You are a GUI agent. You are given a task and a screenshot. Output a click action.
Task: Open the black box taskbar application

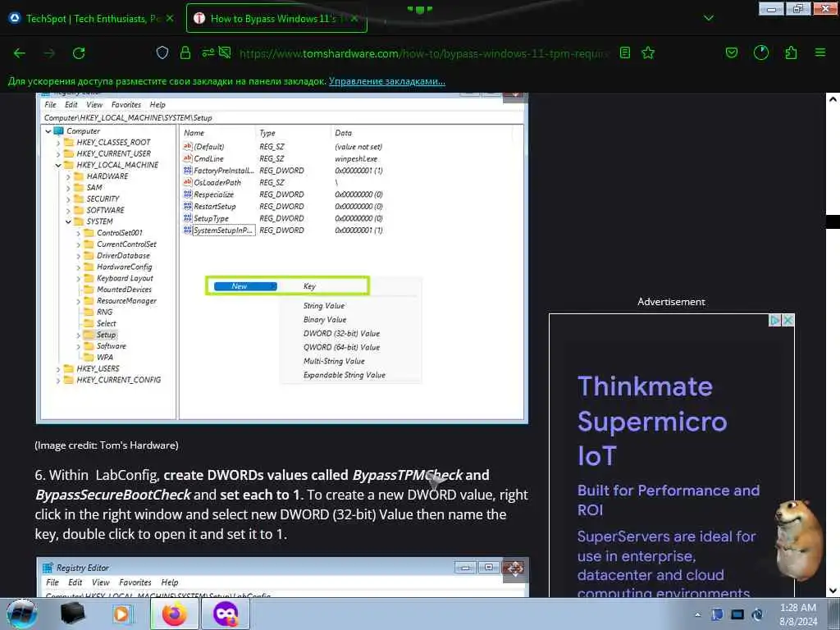[72, 614]
